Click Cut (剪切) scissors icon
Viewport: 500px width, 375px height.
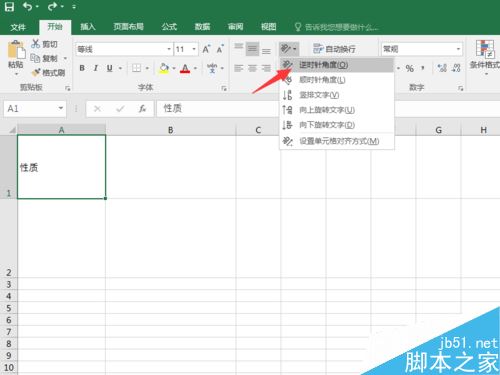[36, 43]
